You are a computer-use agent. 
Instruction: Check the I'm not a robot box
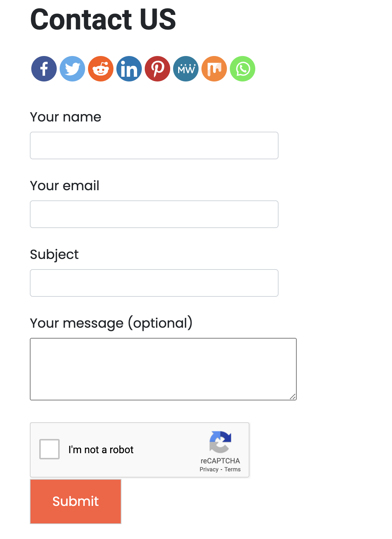click(x=49, y=449)
